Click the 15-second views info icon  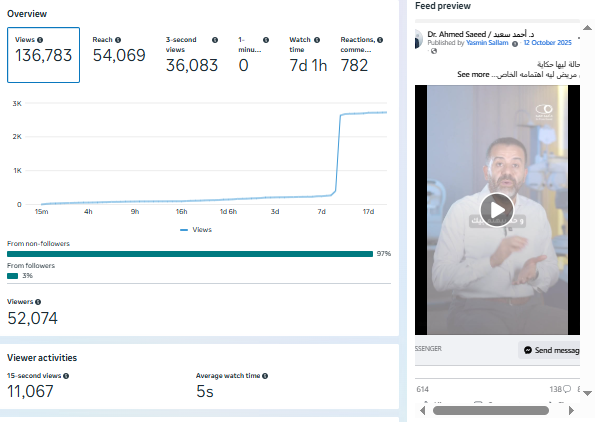(x=65, y=376)
